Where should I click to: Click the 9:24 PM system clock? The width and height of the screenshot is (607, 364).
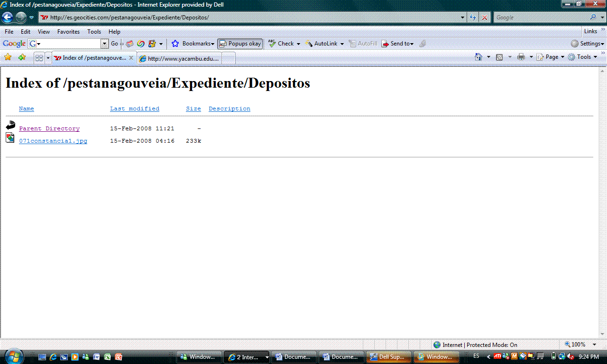(589, 357)
